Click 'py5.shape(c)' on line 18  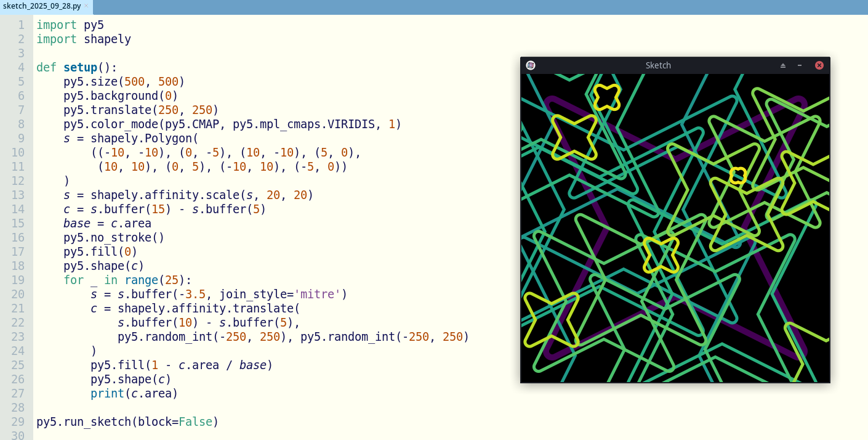pos(104,266)
